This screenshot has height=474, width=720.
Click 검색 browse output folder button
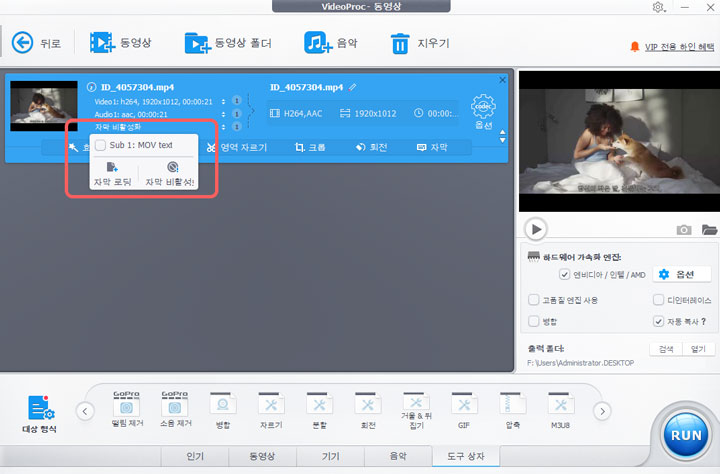pyautogui.click(x=666, y=349)
